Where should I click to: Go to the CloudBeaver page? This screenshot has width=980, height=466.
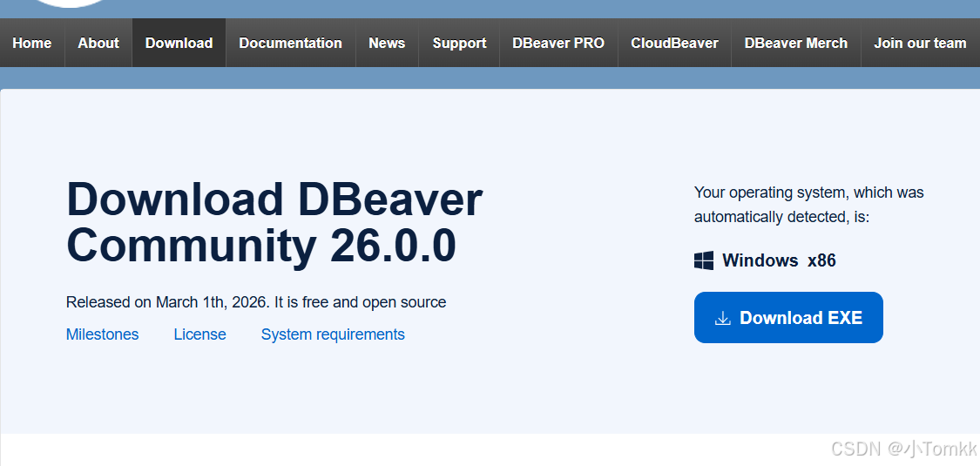(x=674, y=43)
